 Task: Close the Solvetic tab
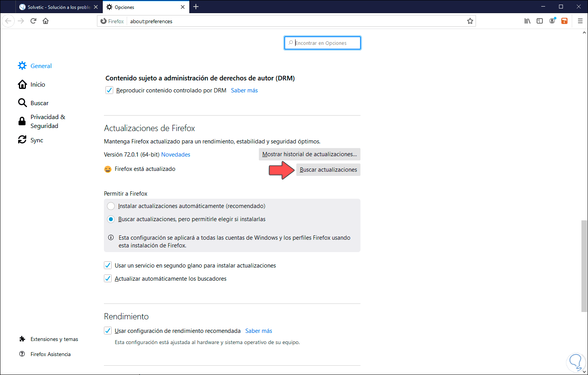96,7
